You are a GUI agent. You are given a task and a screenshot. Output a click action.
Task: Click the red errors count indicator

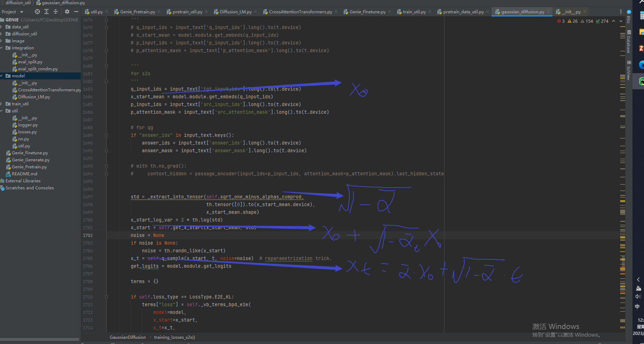point(561,21)
